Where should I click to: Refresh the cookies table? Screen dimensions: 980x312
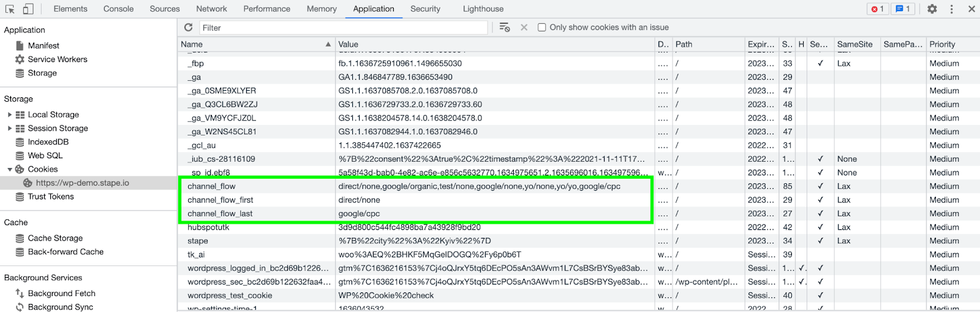pos(188,27)
